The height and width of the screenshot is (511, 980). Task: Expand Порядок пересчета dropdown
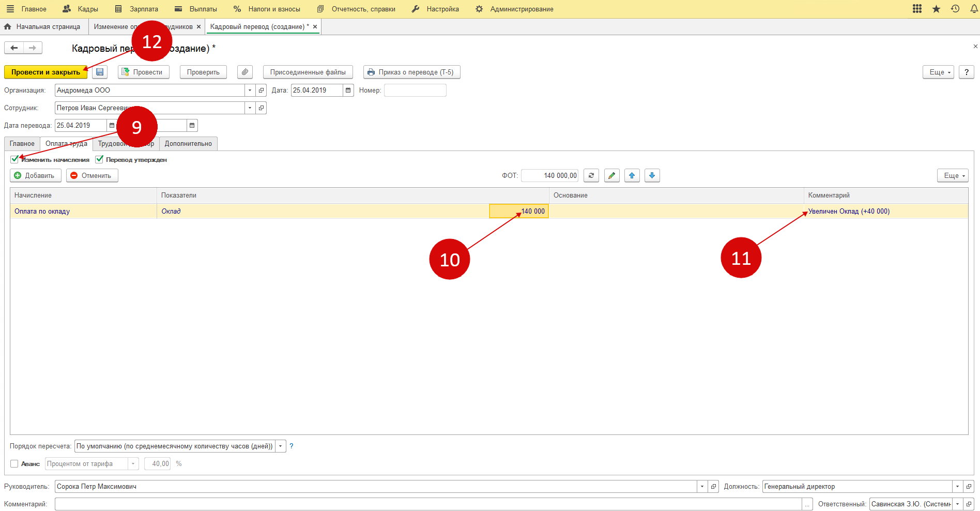click(x=281, y=446)
